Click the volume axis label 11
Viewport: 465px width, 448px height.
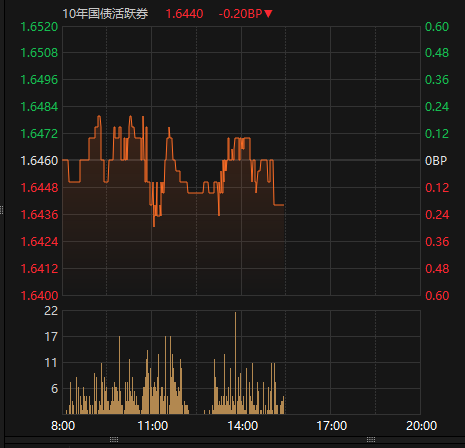51,363
